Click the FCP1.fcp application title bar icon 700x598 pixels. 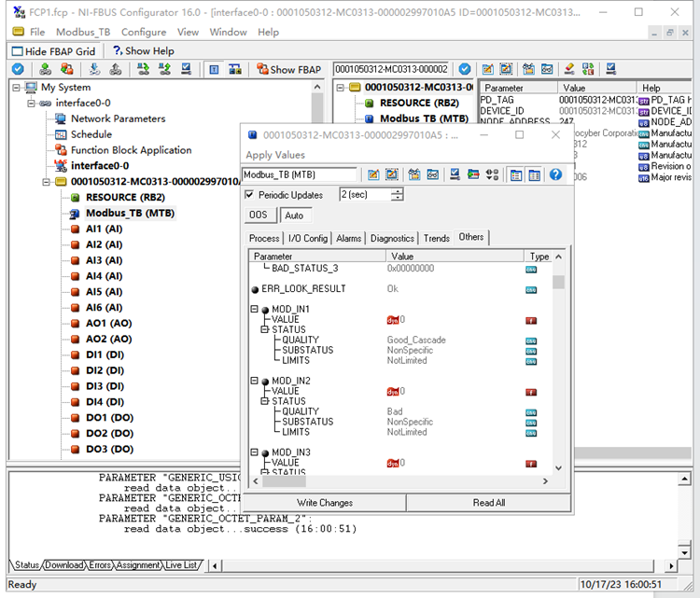coord(20,12)
